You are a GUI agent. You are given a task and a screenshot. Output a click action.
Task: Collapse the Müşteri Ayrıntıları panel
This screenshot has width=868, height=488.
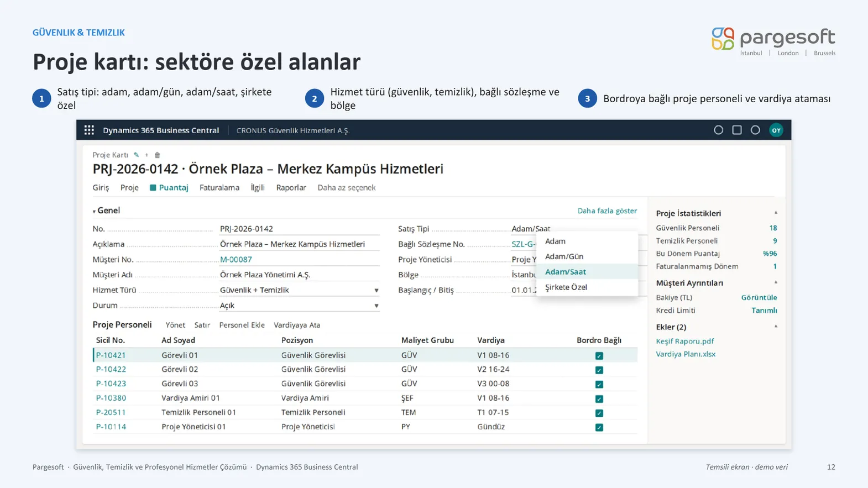pos(776,282)
